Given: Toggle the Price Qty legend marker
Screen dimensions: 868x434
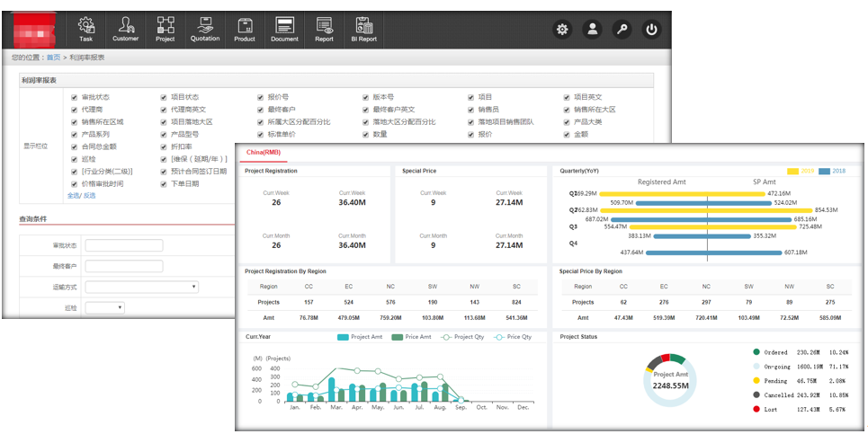Looking at the screenshot, I should click(499, 337).
